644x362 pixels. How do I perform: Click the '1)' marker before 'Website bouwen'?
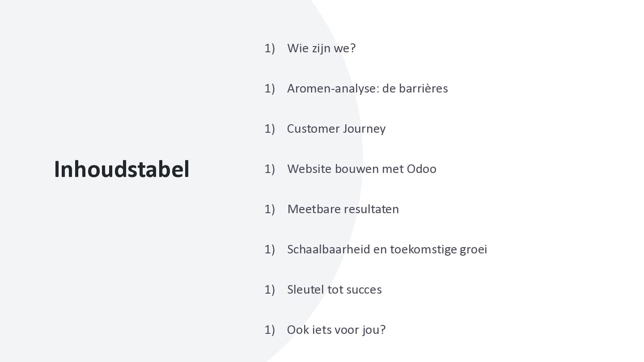[269, 169]
